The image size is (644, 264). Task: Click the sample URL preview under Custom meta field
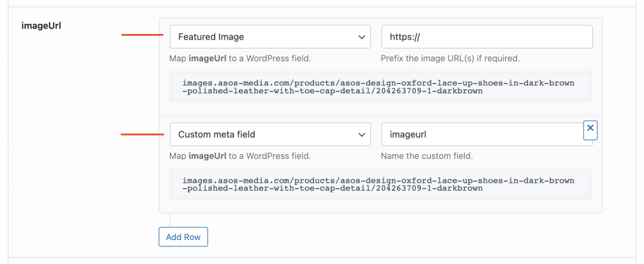tap(378, 184)
